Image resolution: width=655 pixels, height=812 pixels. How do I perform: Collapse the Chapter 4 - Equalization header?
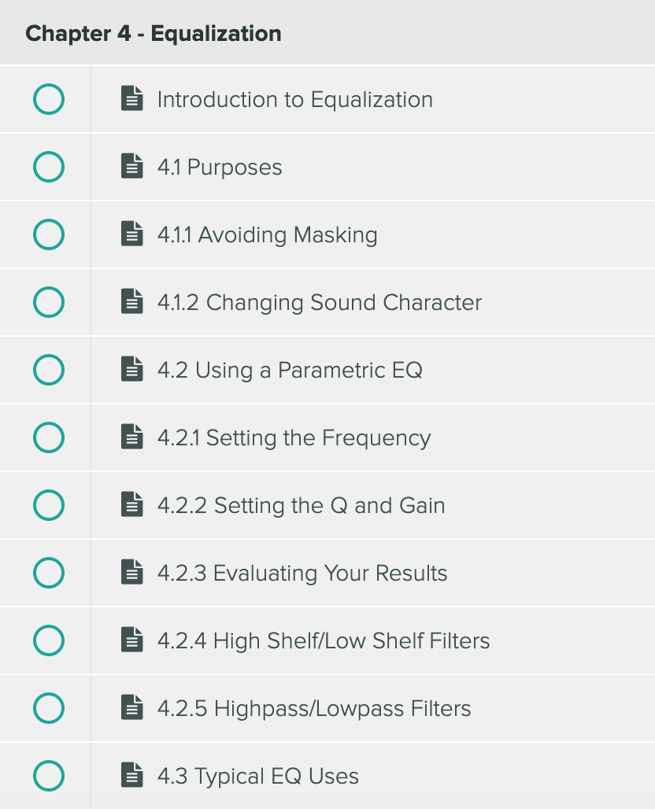click(154, 34)
